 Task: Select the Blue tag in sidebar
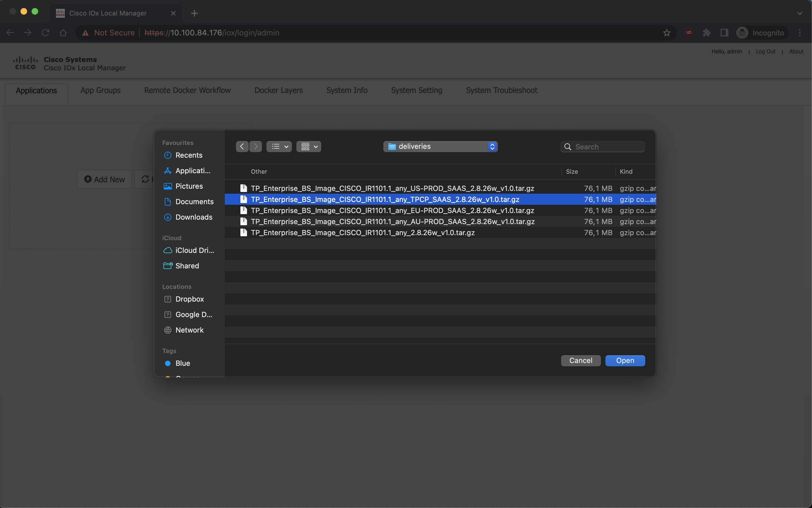pos(183,363)
